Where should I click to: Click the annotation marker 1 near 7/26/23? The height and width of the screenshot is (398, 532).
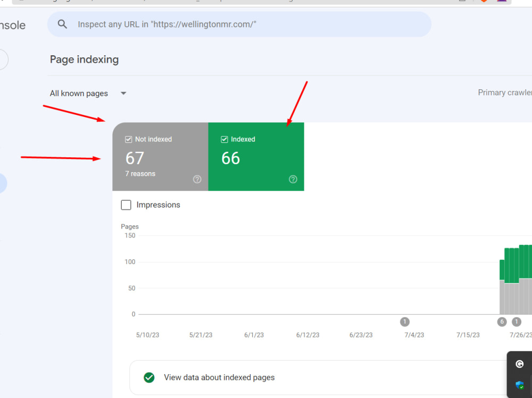(x=517, y=321)
